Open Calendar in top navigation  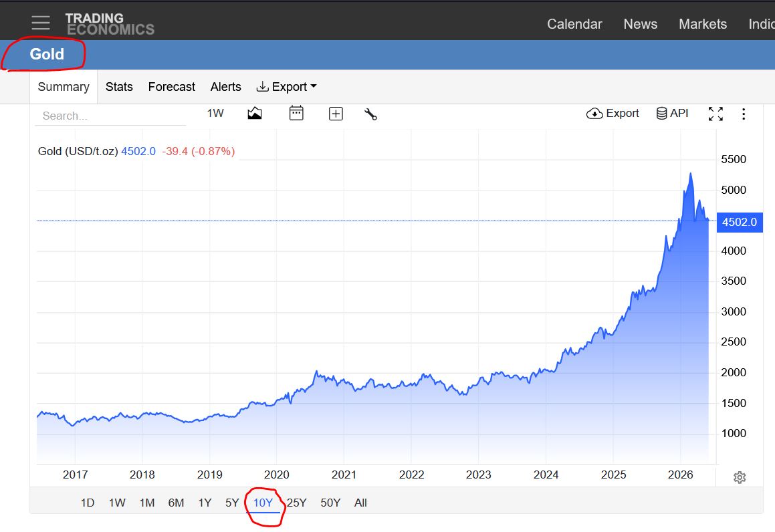point(574,23)
